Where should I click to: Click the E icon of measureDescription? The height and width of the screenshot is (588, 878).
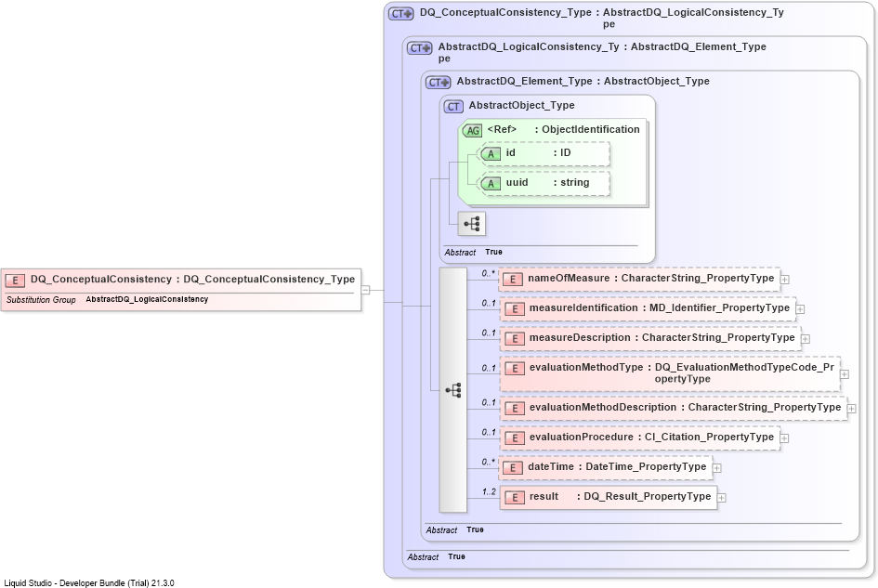click(514, 339)
